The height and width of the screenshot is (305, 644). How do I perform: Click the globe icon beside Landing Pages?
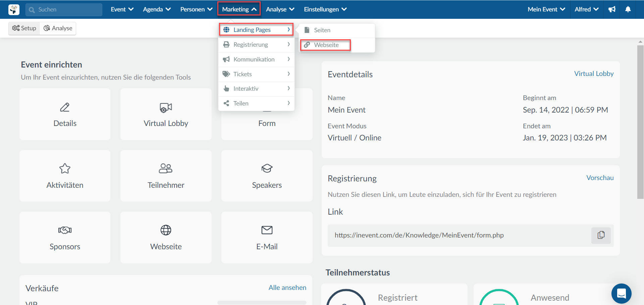click(226, 30)
